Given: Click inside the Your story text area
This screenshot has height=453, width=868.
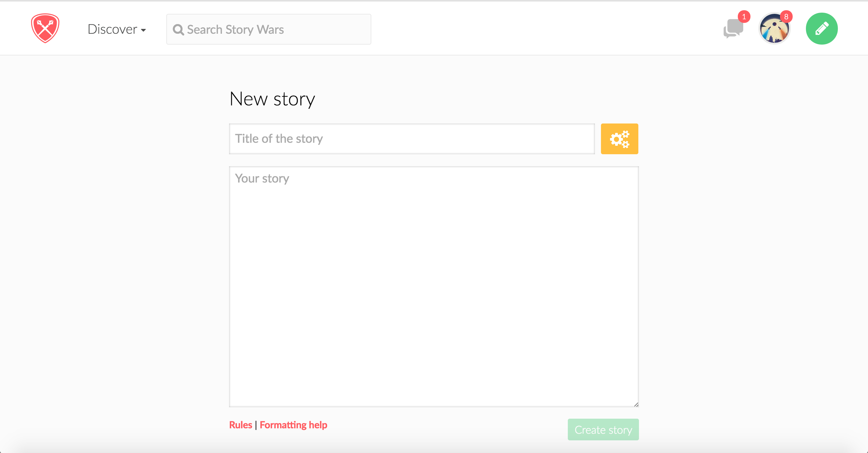Looking at the screenshot, I should point(434,287).
